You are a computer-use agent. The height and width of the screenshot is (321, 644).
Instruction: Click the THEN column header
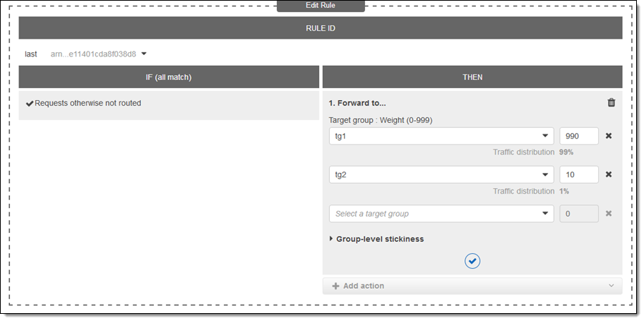coord(472,76)
